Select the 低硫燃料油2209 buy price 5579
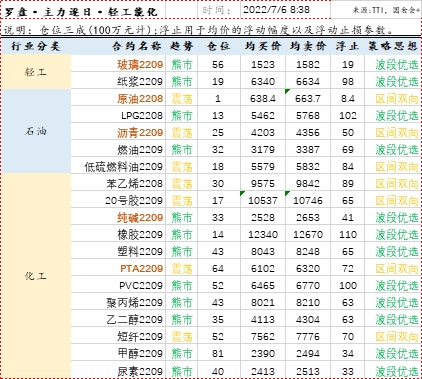Viewport: 422px width, 379px height. [263, 166]
